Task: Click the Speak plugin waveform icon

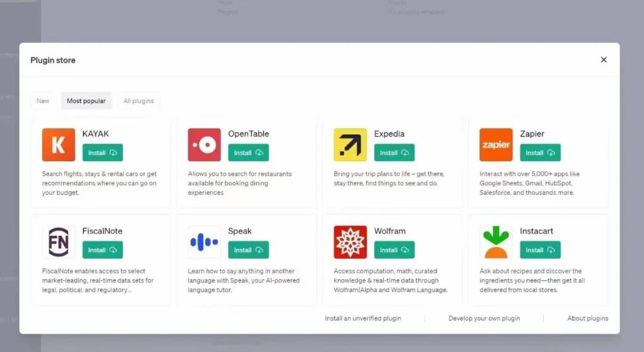Action: [204, 242]
